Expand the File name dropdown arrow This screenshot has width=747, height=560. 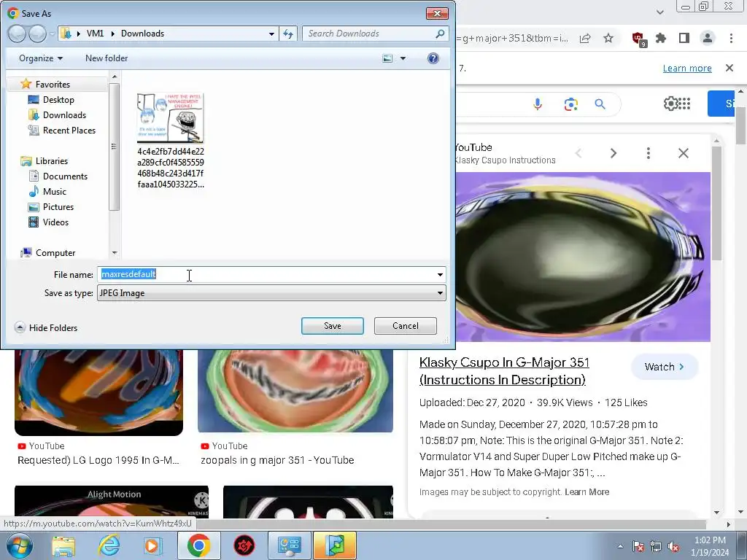tap(440, 275)
